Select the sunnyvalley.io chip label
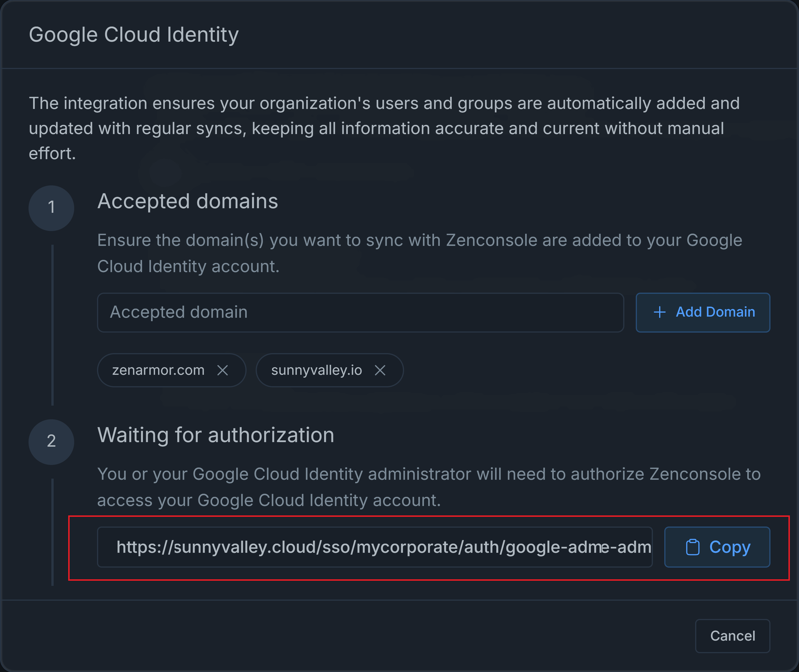Viewport: 799px width, 672px height. [316, 370]
